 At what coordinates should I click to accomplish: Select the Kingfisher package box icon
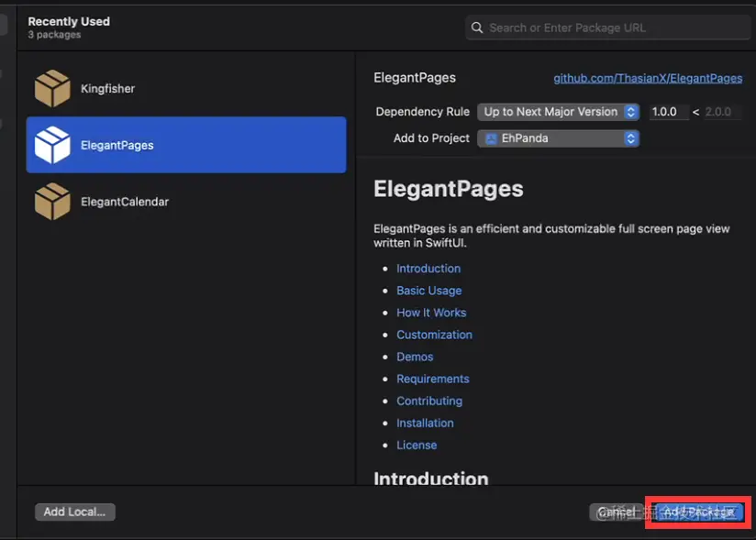pyautogui.click(x=52, y=88)
